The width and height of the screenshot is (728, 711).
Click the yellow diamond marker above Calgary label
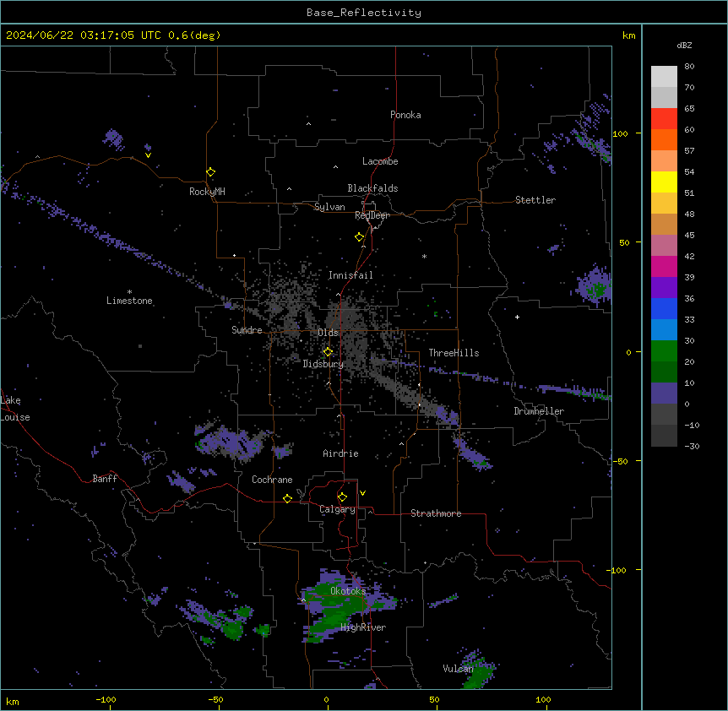342,497
